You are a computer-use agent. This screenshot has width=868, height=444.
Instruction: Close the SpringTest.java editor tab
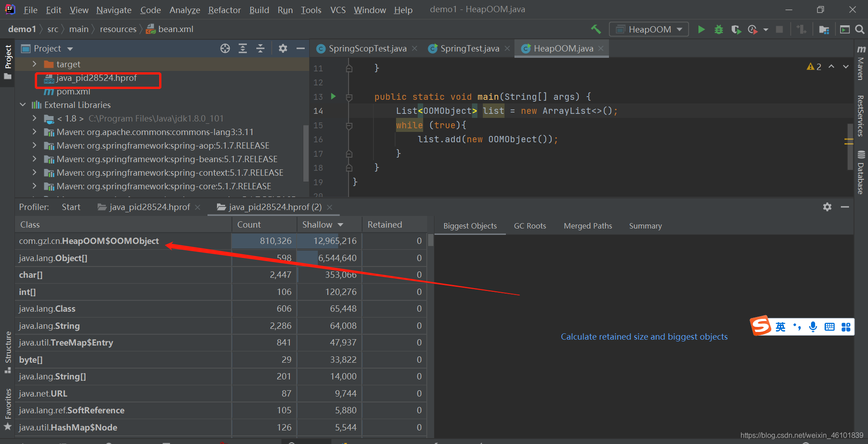click(507, 48)
